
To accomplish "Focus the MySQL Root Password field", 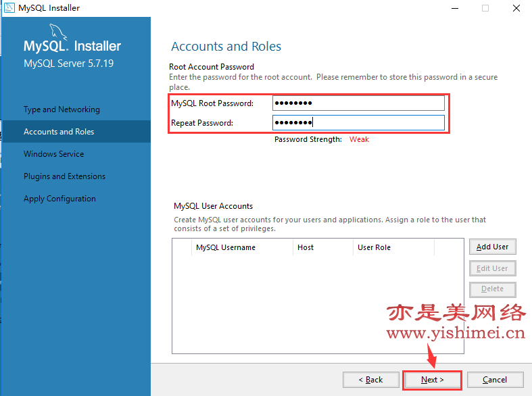I will point(358,103).
